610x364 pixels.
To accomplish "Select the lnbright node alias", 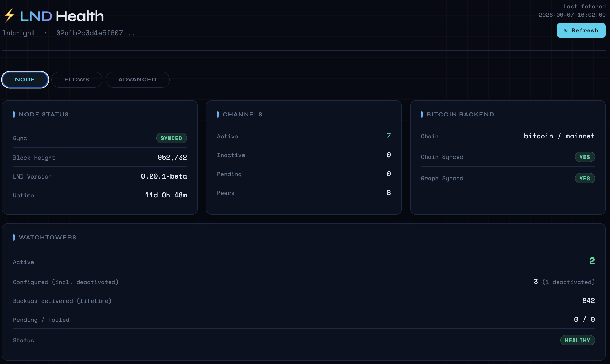I will click(19, 33).
